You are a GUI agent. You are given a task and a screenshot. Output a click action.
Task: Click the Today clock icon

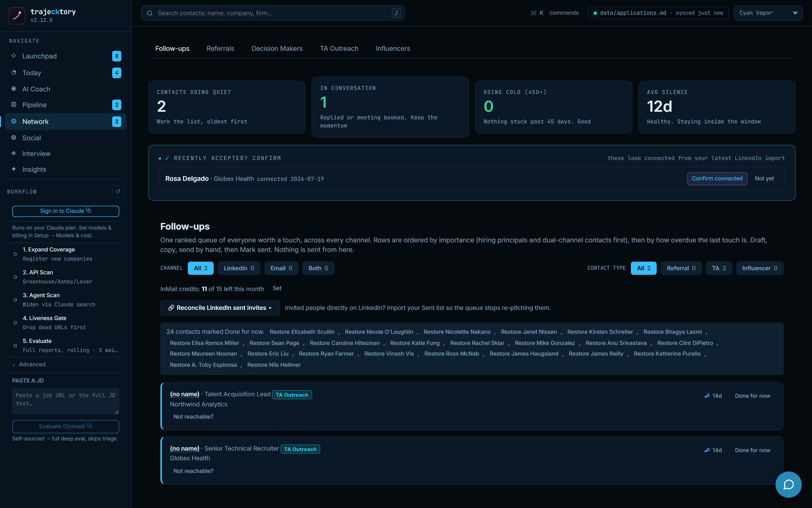[14, 73]
